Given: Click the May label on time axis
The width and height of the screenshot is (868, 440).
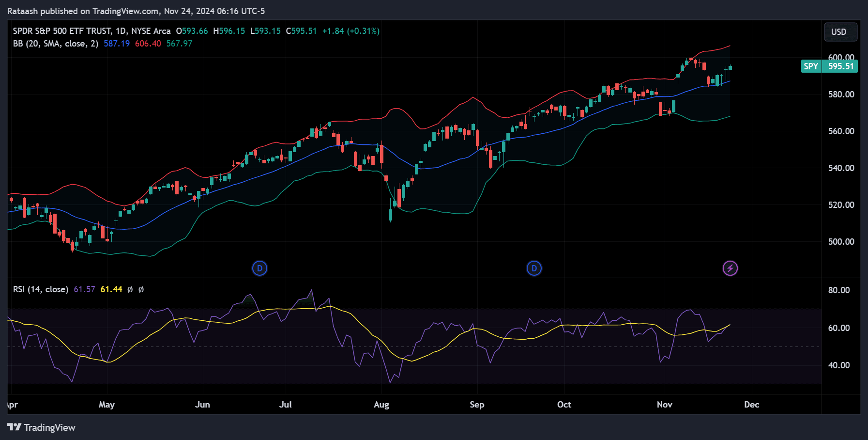Looking at the screenshot, I should tap(107, 405).
